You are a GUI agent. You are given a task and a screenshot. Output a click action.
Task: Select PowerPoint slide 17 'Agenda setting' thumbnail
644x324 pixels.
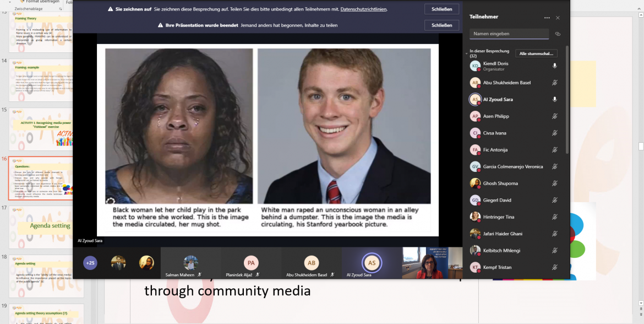click(41, 228)
